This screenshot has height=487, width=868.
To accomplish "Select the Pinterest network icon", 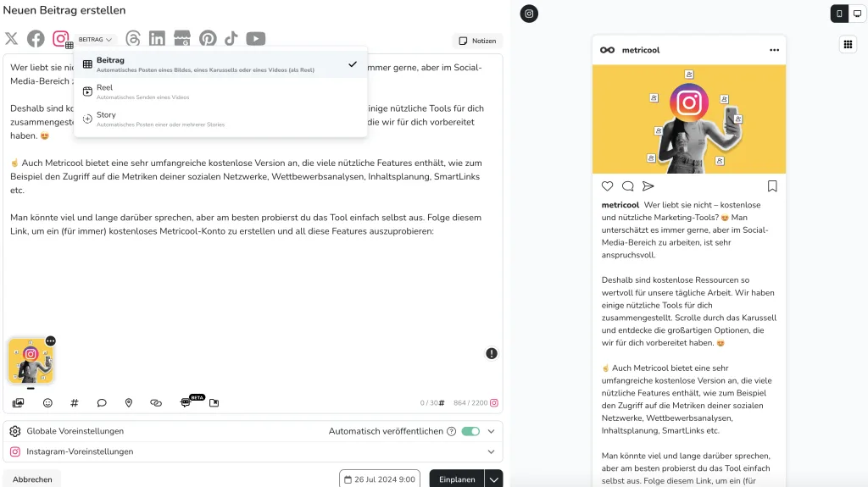I will click(208, 39).
